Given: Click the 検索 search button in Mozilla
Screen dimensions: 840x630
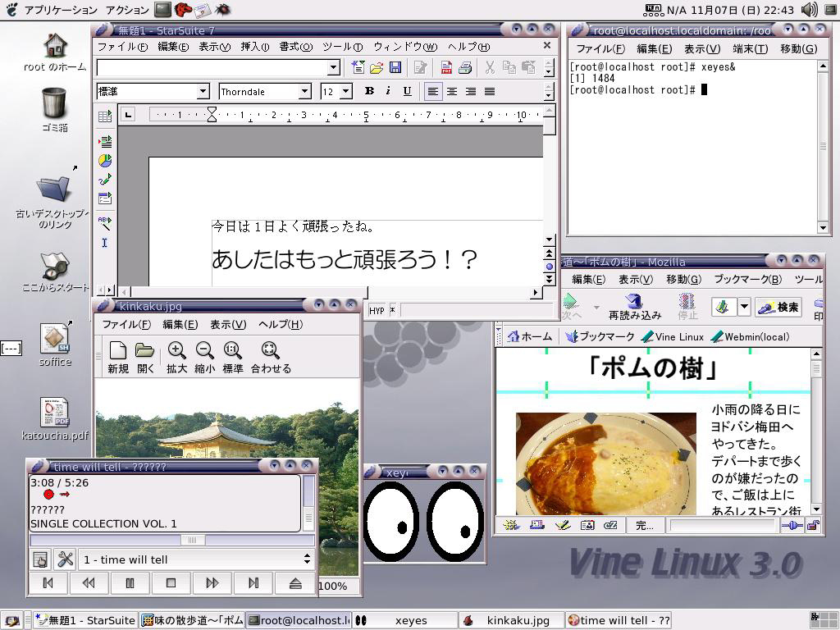Looking at the screenshot, I should 778,307.
